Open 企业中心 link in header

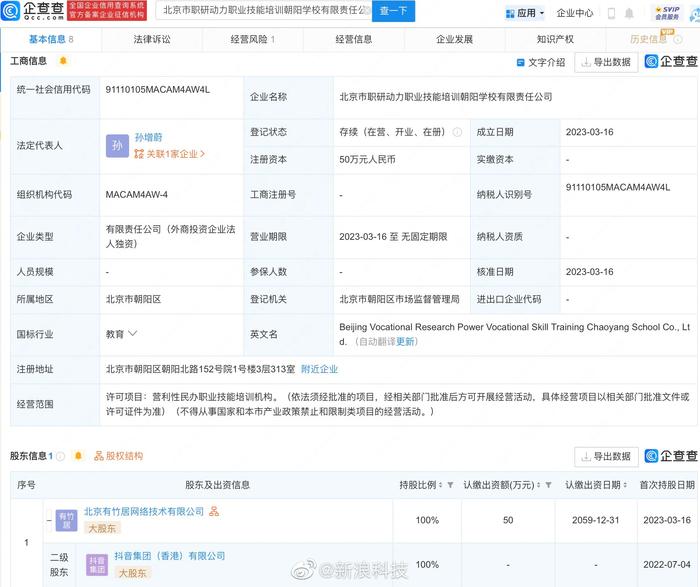coord(575,13)
